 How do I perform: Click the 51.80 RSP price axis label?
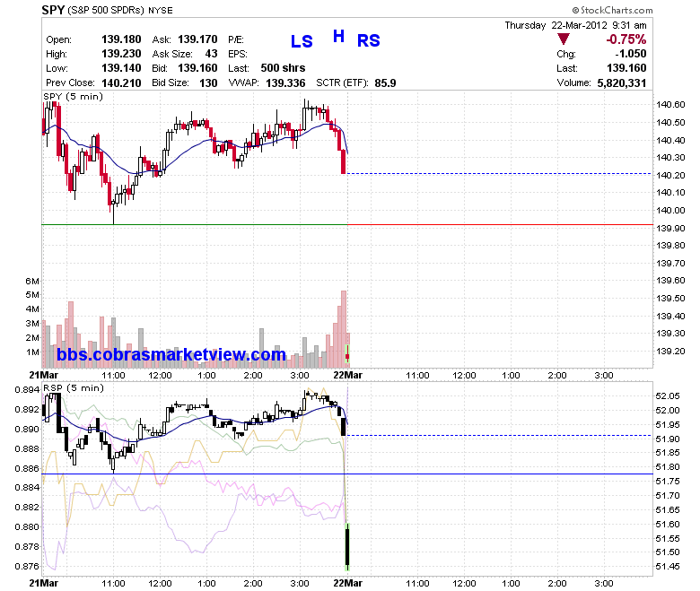(x=668, y=467)
